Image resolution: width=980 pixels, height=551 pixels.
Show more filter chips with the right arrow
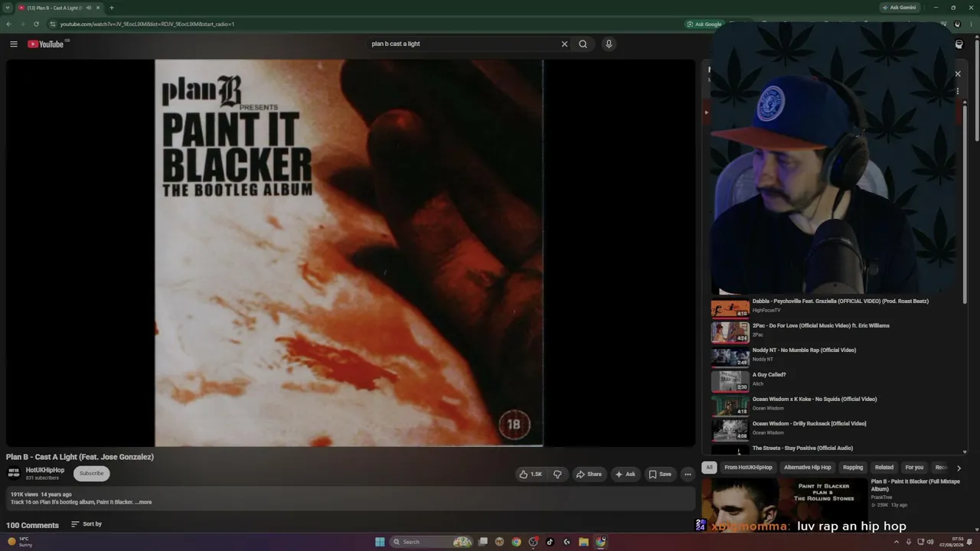[x=959, y=468]
